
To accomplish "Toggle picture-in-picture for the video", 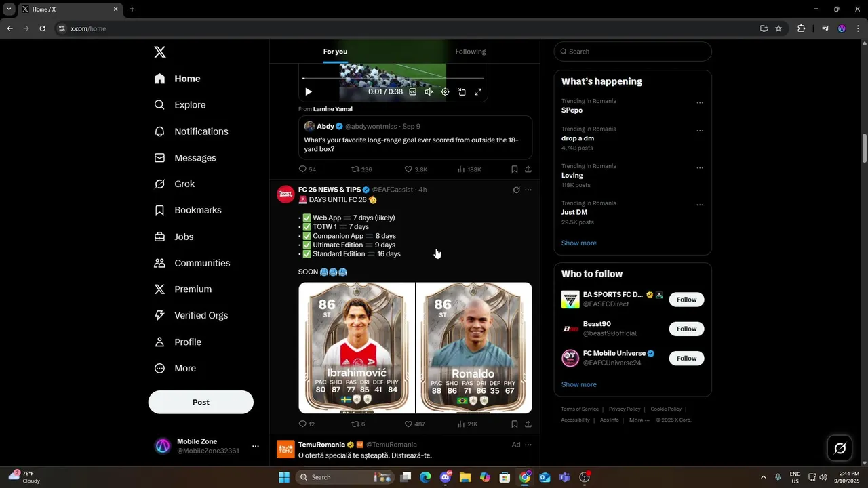I will pyautogui.click(x=462, y=91).
